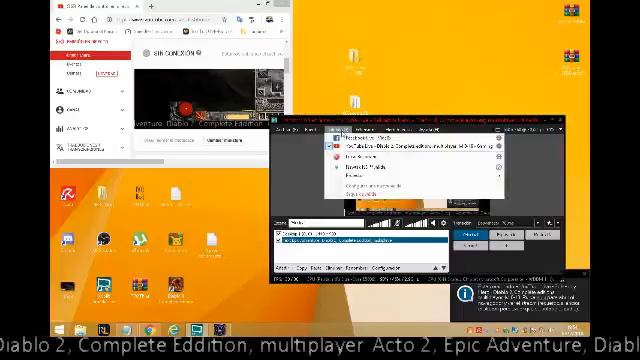640x360 pixels.
Task: Open the Windows Start button
Action: coord(60,329)
